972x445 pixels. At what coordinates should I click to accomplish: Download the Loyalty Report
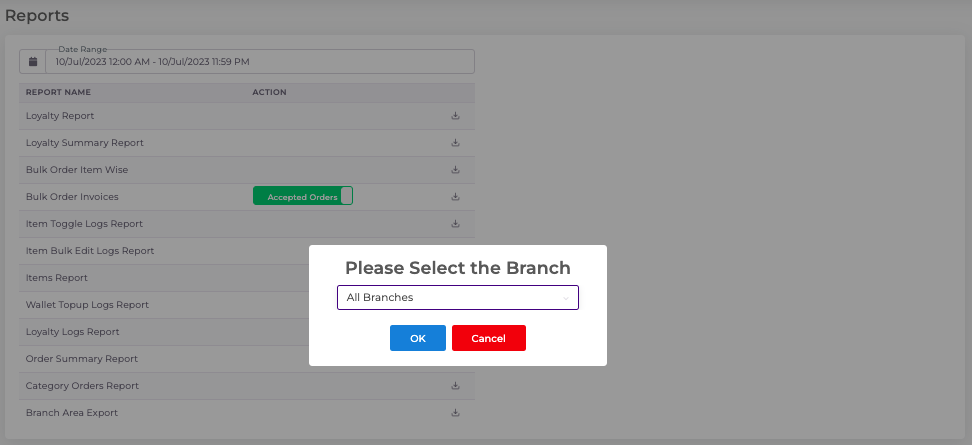(455, 116)
